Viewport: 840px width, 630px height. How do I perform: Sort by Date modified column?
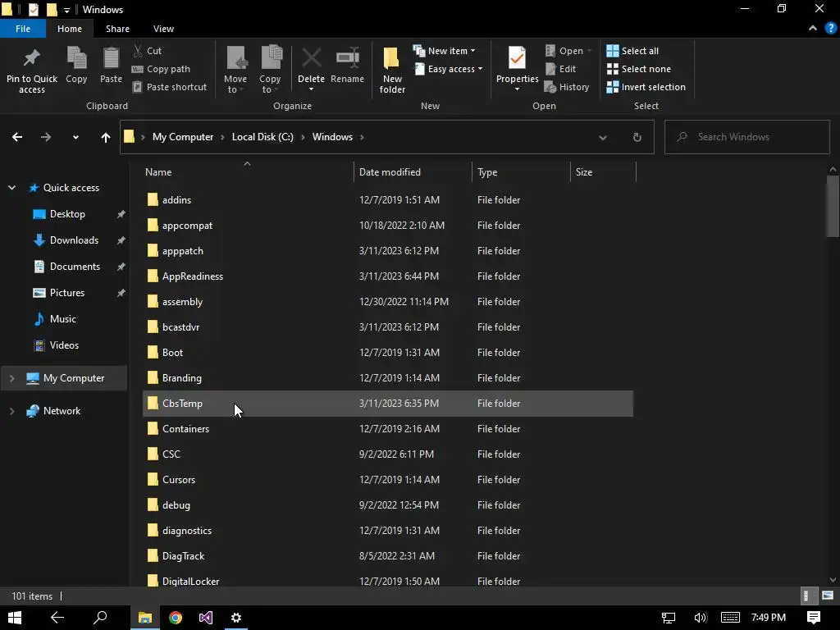pos(413,172)
